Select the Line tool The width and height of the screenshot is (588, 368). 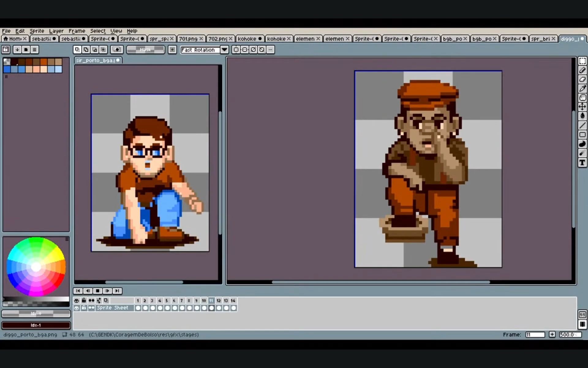click(582, 125)
